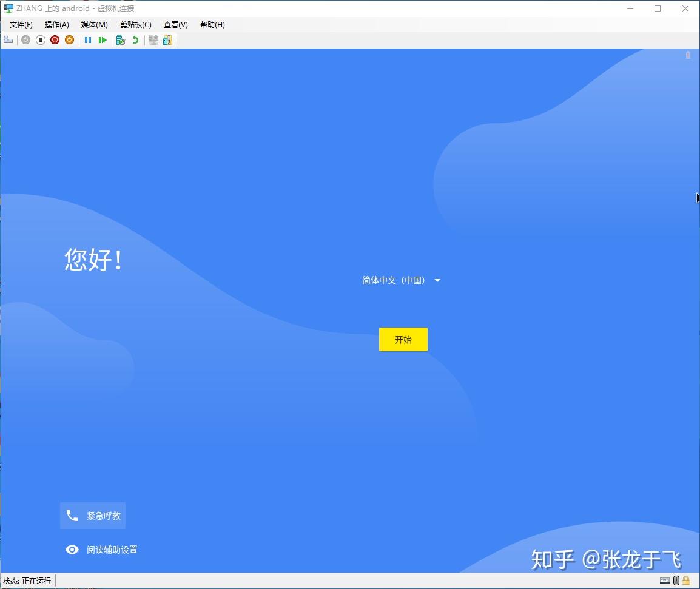The width and height of the screenshot is (700, 589).
Task: Click the keyboard status icon in the status bar
Action: (x=665, y=581)
